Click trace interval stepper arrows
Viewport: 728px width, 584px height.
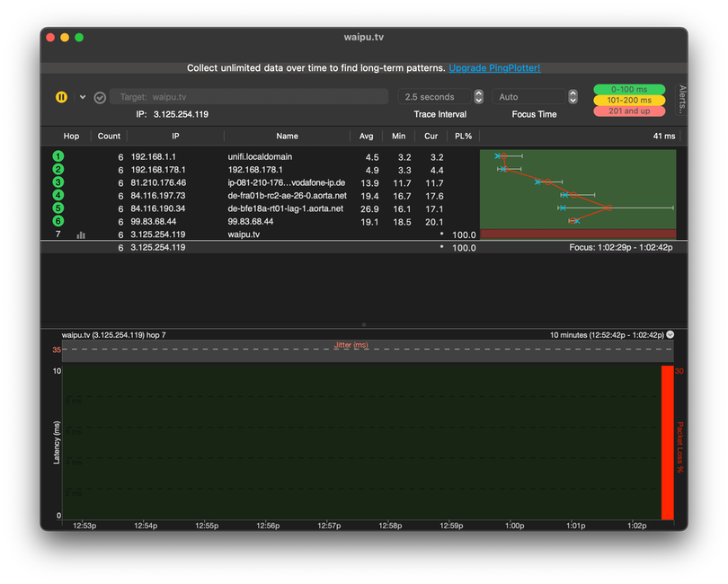pos(479,96)
